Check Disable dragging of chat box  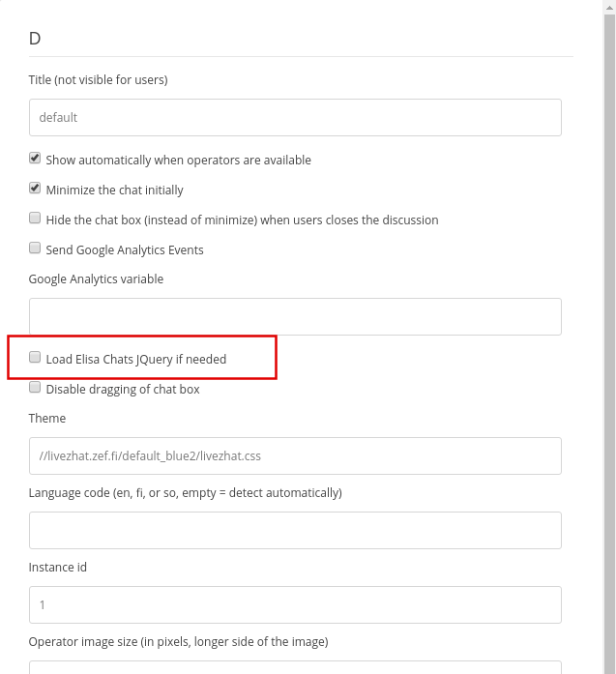tap(35, 388)
